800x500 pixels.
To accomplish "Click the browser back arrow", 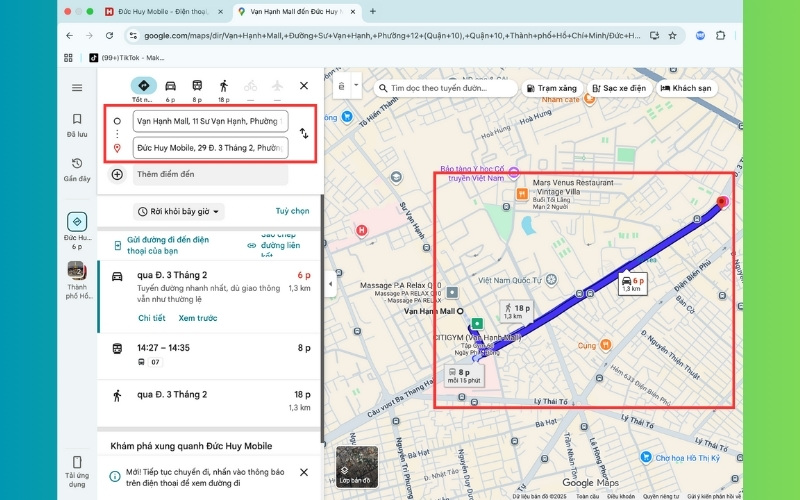I will [x=69, y=35].
